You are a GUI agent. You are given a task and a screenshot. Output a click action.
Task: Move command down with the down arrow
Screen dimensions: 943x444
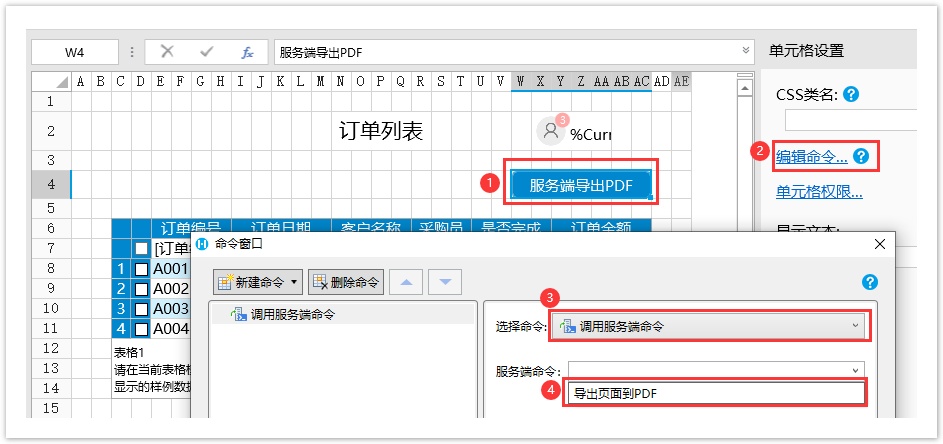pos(445,282)
